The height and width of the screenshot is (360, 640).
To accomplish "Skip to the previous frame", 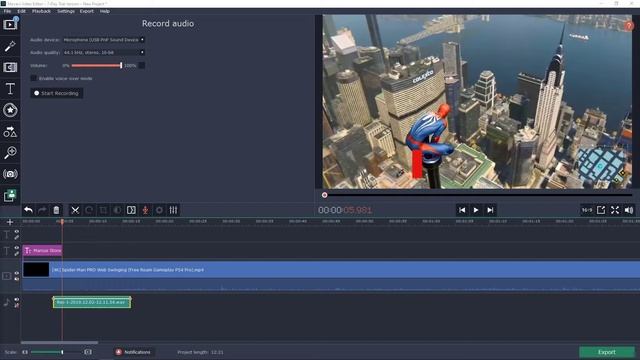I will coord(462,210).
